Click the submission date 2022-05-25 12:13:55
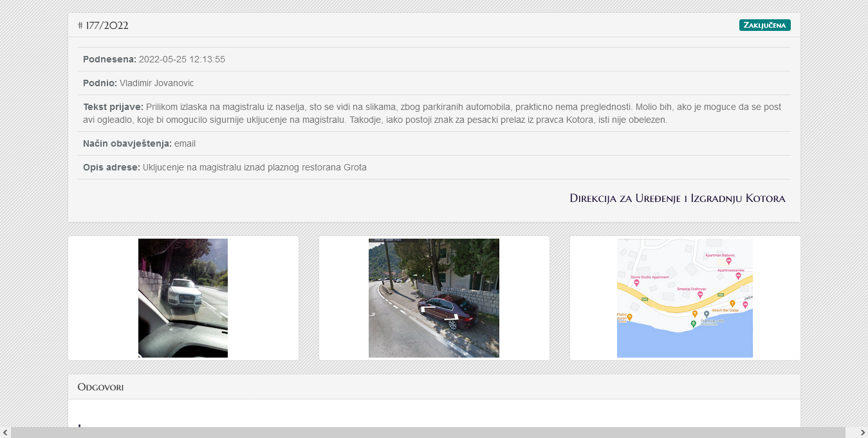This screenshot has width=868, height=438. 182,59
